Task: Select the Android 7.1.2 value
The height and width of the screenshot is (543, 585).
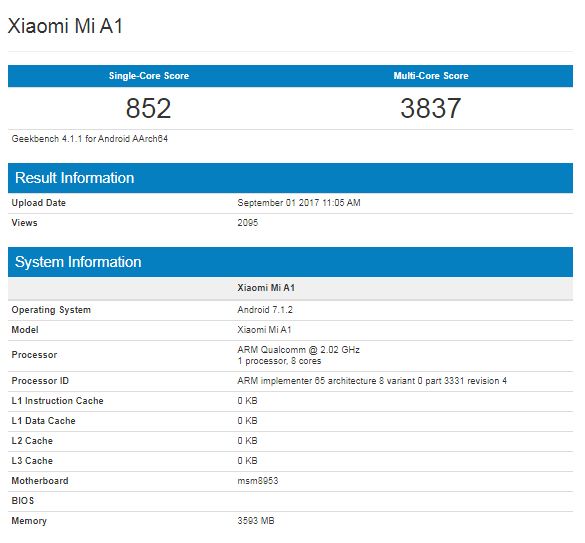Action: tap(265, 310)
